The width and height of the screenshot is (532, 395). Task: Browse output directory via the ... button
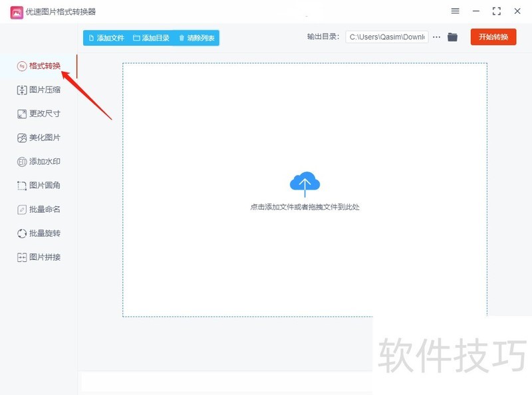[436, 37]
